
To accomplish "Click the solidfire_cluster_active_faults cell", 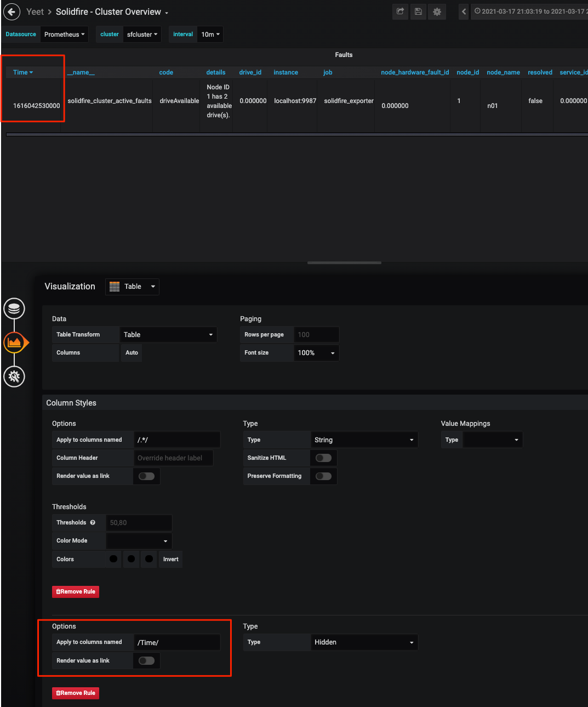I will pyautogui.click(x=110, y=101).
